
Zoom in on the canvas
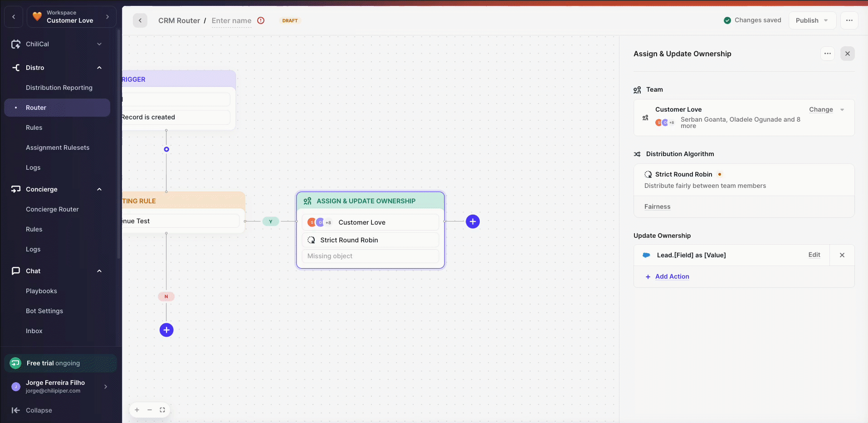tap(137, 410)
